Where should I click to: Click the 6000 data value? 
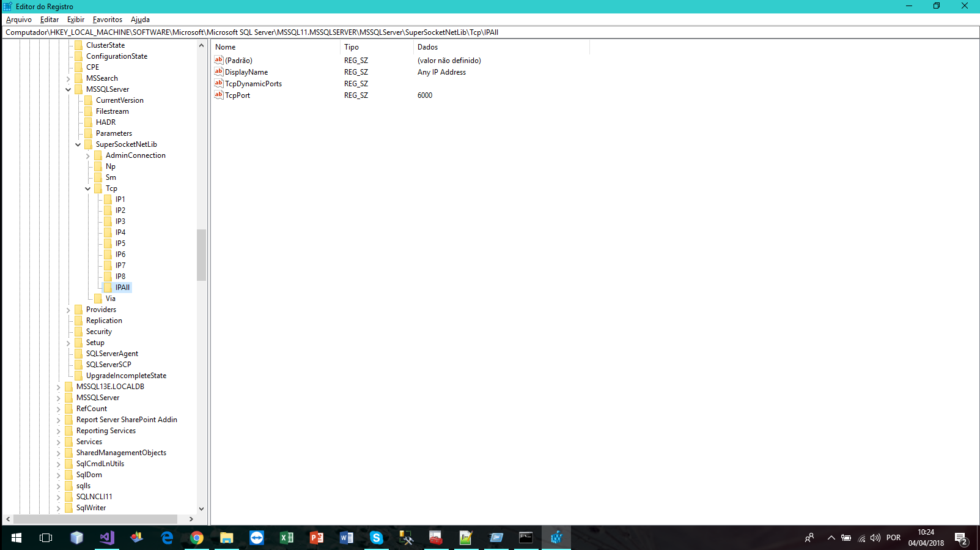point(425,95)
